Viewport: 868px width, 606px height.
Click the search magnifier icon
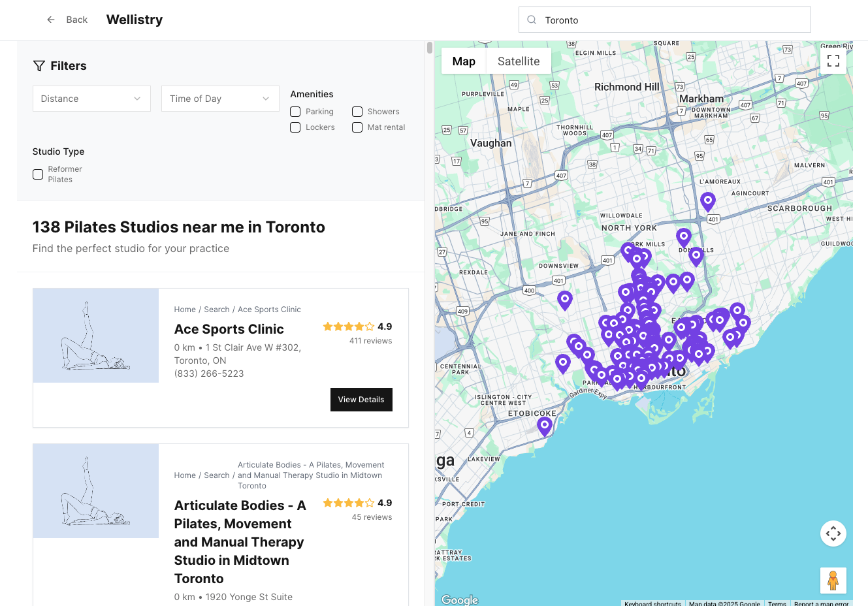(x=532, y=20)
